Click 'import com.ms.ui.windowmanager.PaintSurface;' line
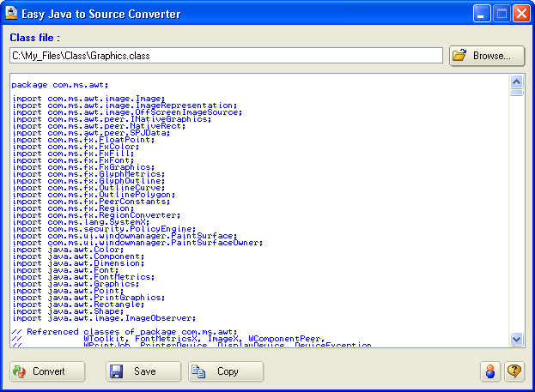 click(125, 236)
